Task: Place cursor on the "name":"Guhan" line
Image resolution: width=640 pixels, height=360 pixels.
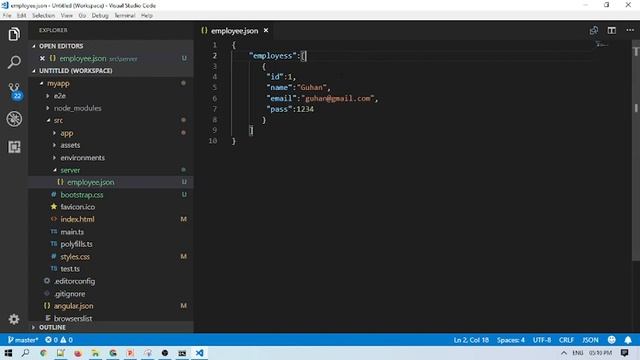Action: pyautogui.click(x=298, y=87)
